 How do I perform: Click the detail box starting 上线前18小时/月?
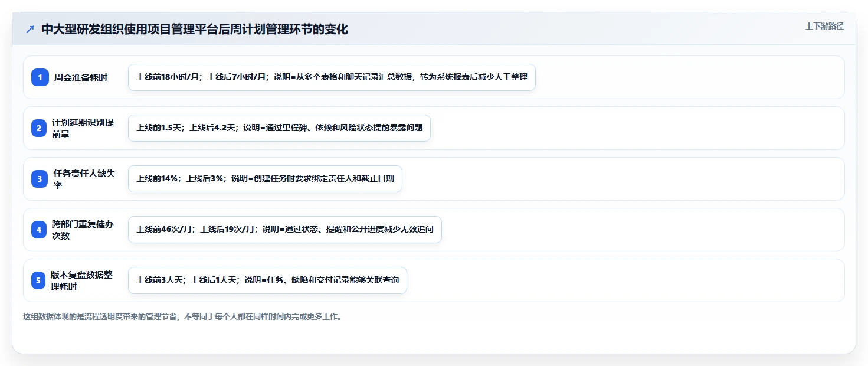332,77
